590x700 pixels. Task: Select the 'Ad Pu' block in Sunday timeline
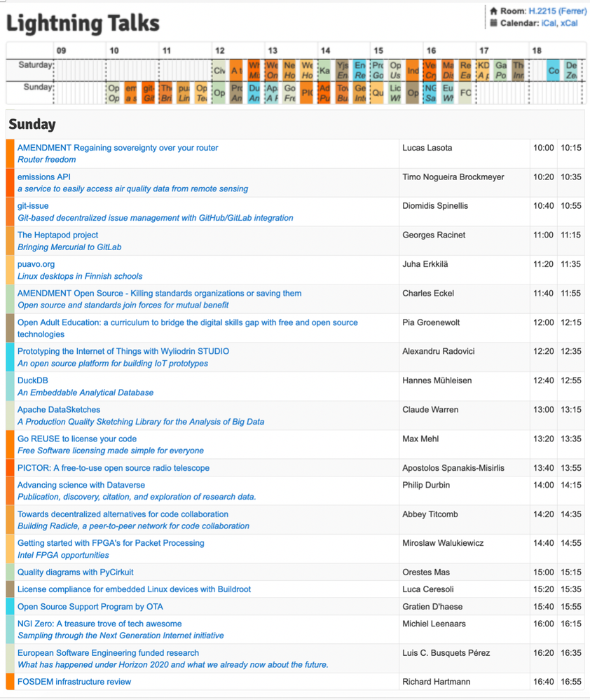[x=325, y=93]
